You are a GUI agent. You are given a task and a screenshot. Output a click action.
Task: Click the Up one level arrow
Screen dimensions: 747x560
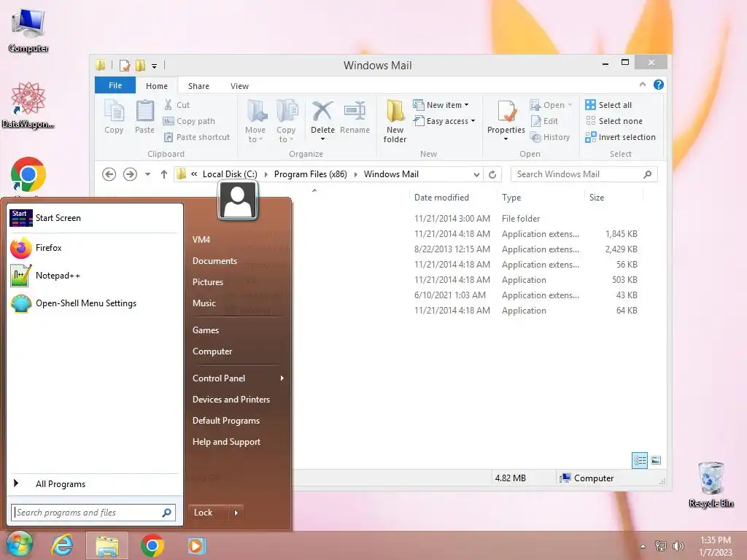tap(164, 174)
